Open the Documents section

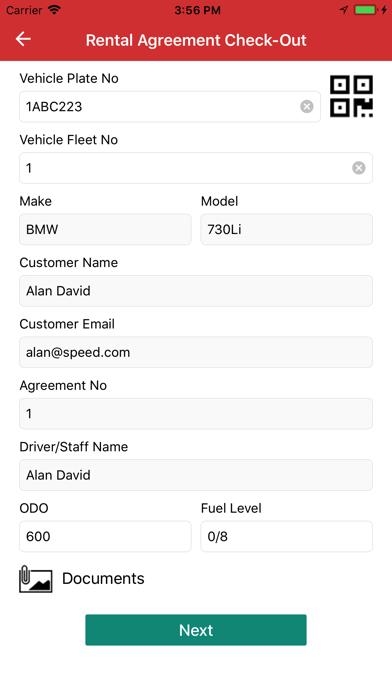point(103,578)
